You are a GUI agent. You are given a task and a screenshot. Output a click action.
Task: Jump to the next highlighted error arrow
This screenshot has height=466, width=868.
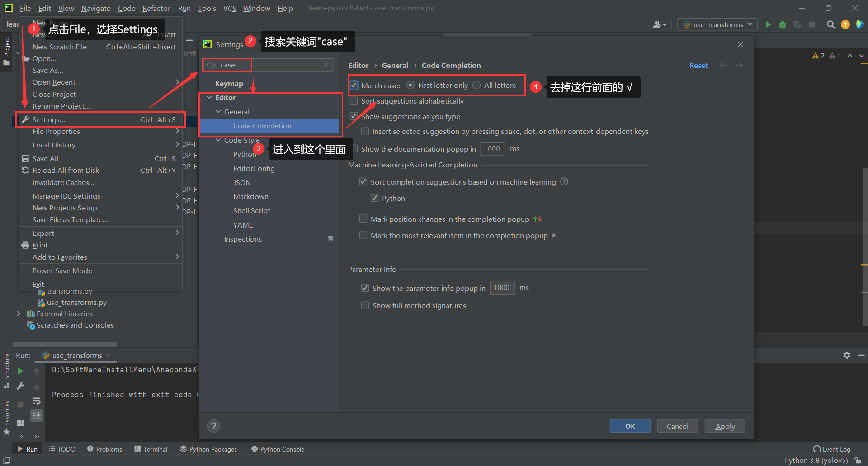coord(862,56)
